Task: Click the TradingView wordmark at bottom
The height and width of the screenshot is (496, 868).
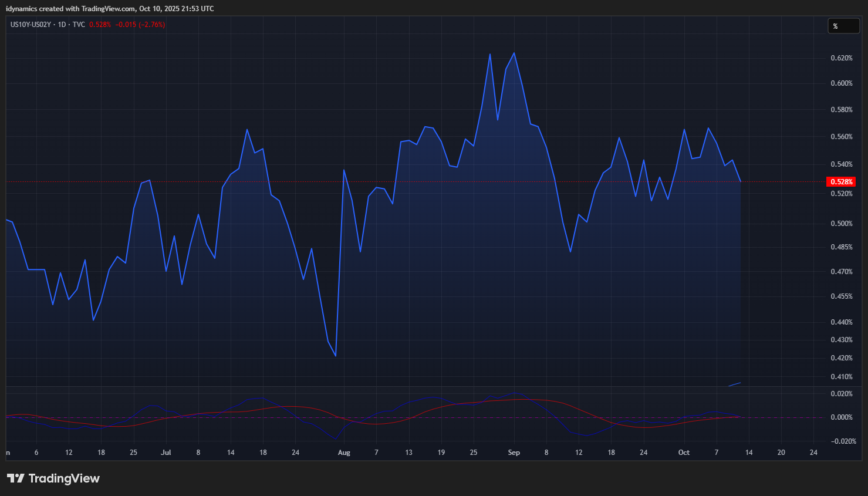Action: (64, 478)
